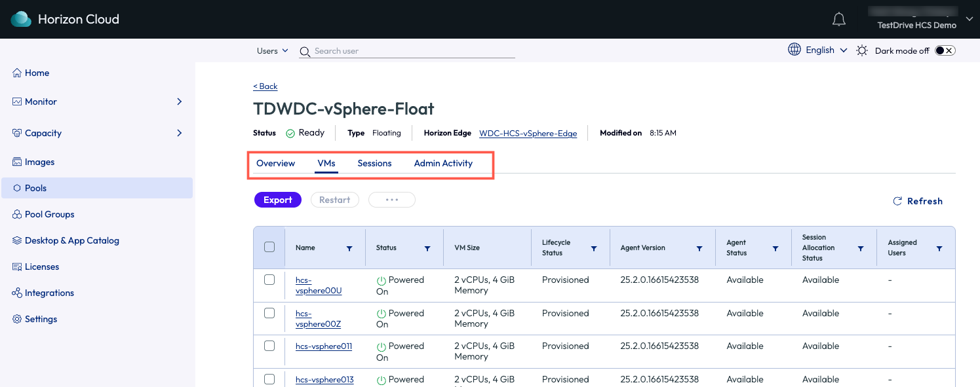Select the hcs-vsphere00U row checkbox
This screenshot has height=387, width=980.
(269, 280)
